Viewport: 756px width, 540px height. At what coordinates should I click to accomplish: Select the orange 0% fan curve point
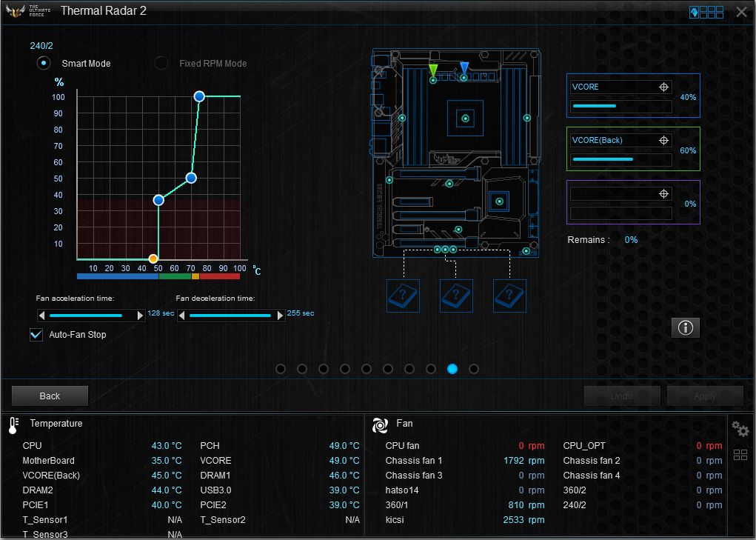pyautogui.click(x=153, y=259)
